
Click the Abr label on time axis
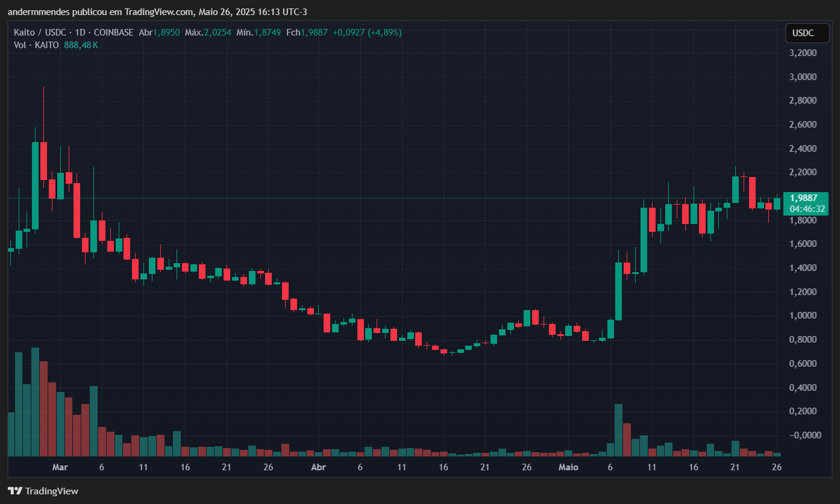click(318, 467)
